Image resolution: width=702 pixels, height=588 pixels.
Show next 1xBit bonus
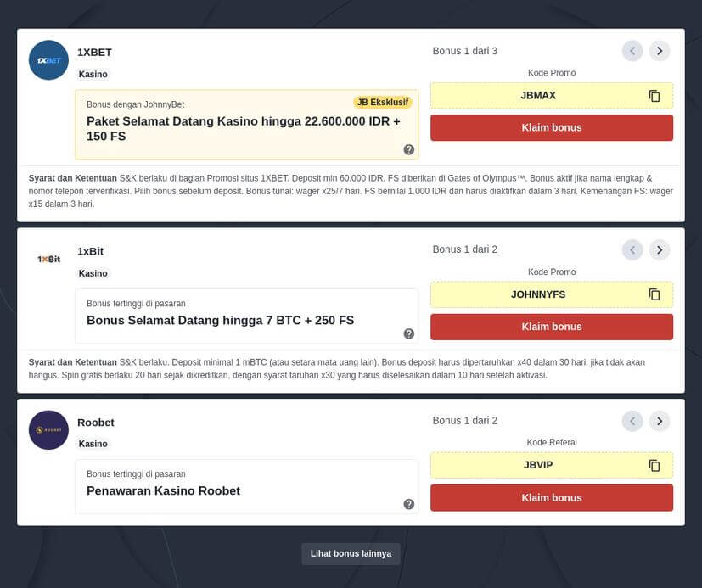pos(660,249)
